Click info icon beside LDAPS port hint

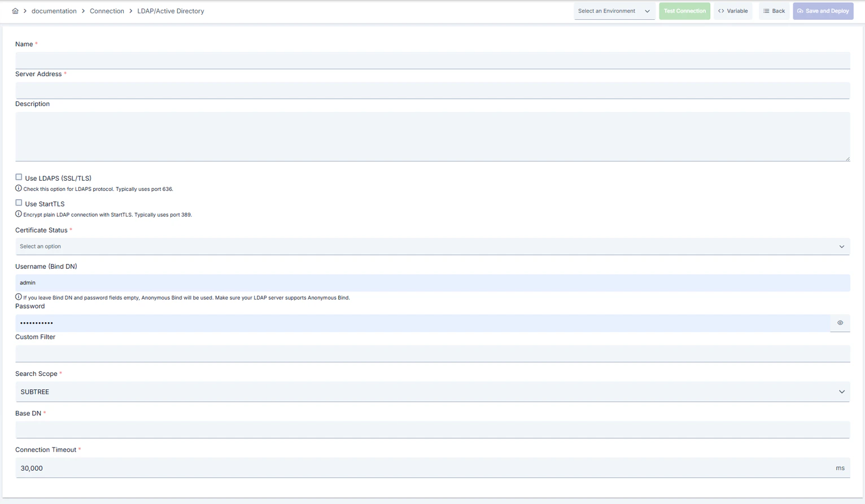[19, 189]
